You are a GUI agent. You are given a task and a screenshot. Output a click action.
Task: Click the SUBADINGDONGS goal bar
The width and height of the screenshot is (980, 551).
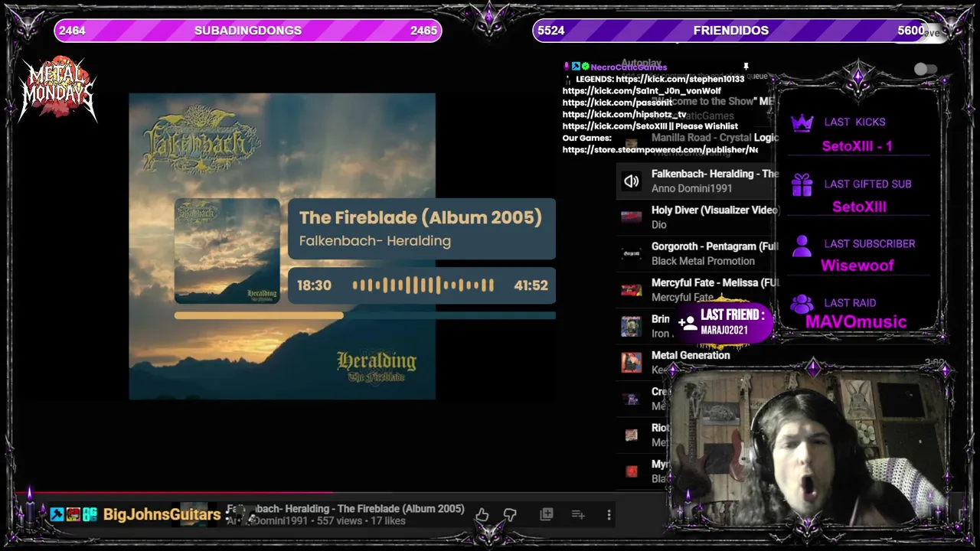[x=248, y=31]
